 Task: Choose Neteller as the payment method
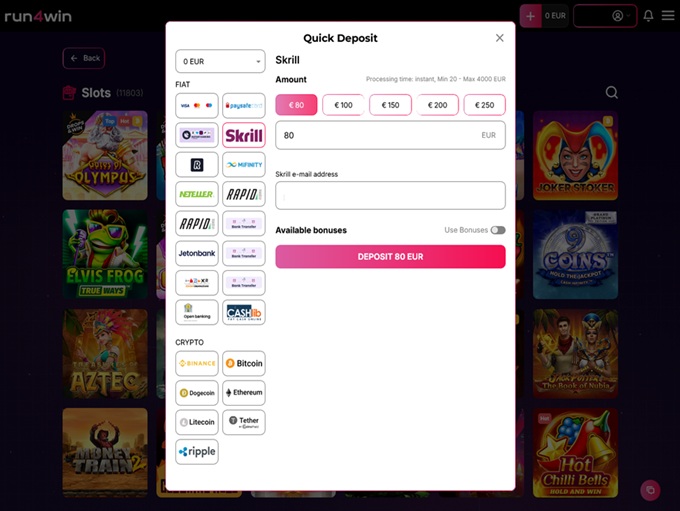click(x=196, y=194)
